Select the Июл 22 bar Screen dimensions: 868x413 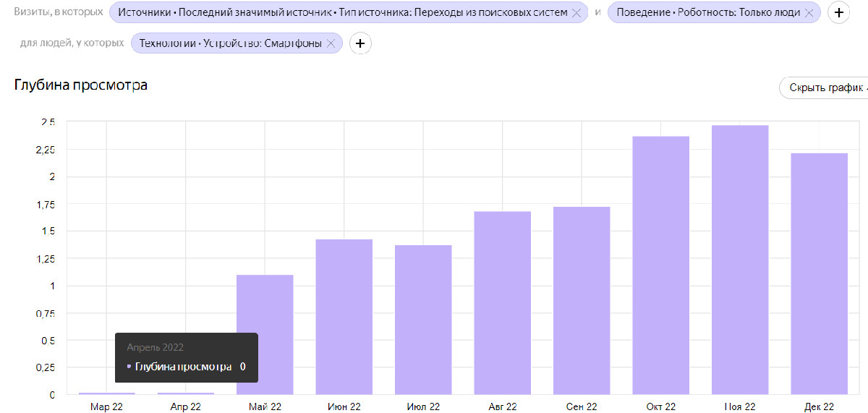tap(423, 320)
